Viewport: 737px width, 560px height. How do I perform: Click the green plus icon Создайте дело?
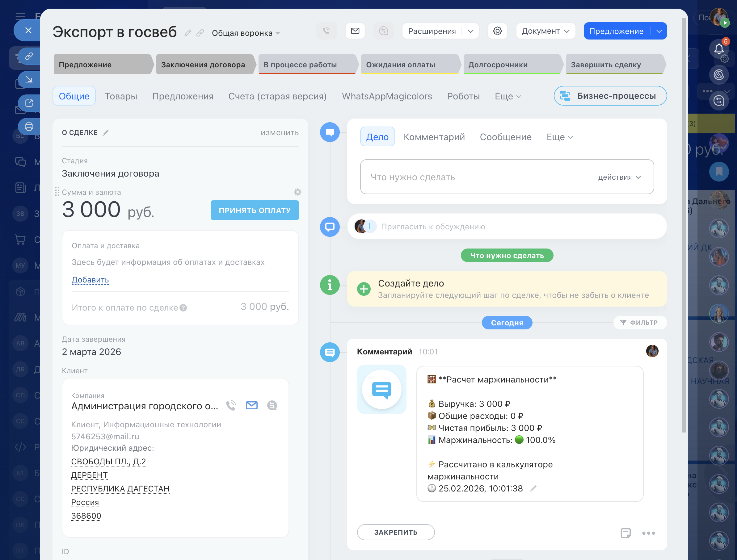[364, 289]
